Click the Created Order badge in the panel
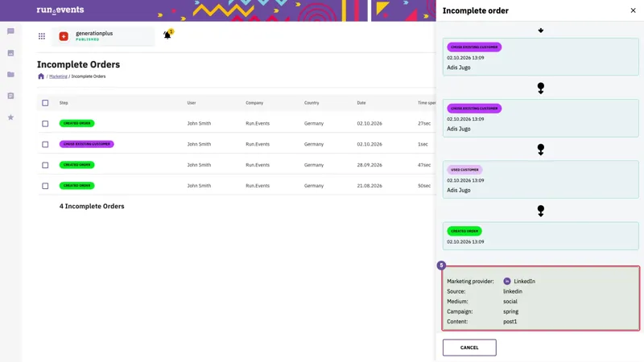 (464, 231)
